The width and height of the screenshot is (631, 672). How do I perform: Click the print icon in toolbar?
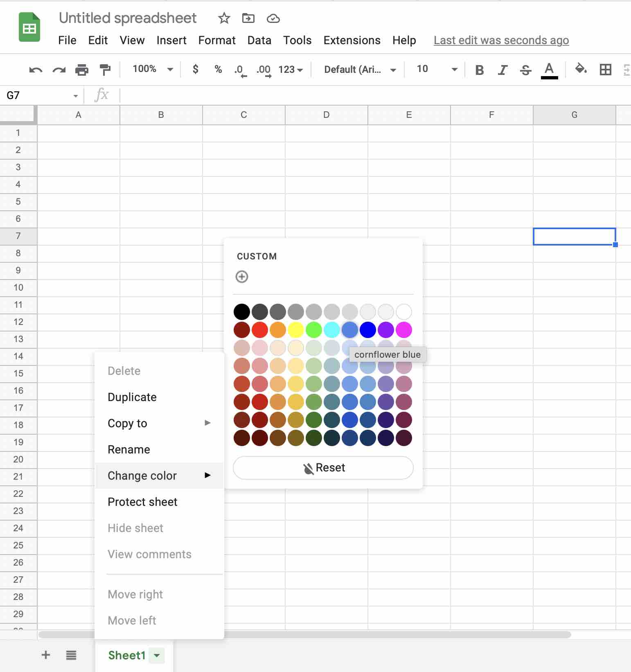coord(82,70)
